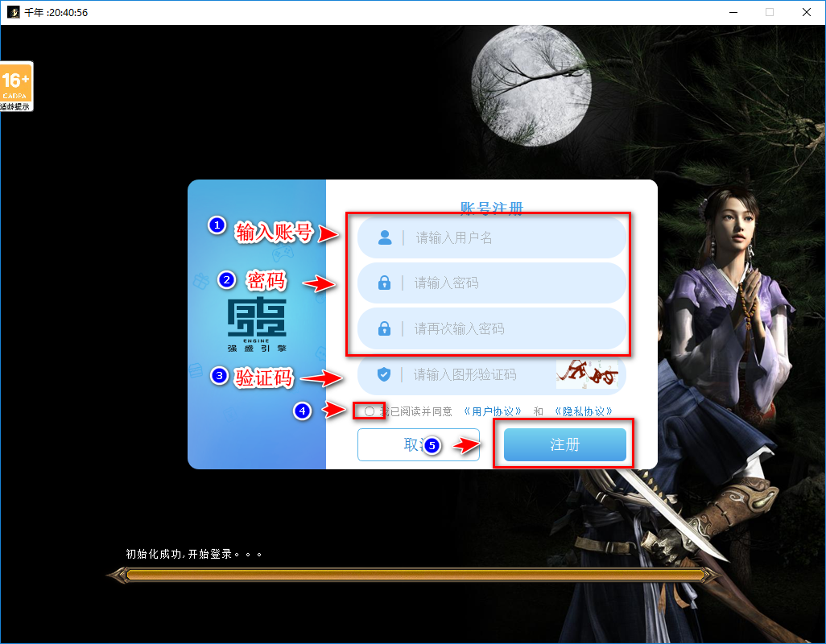
Task: Click the engine logo on the blue panel
Action: click(x=257, y=325)
